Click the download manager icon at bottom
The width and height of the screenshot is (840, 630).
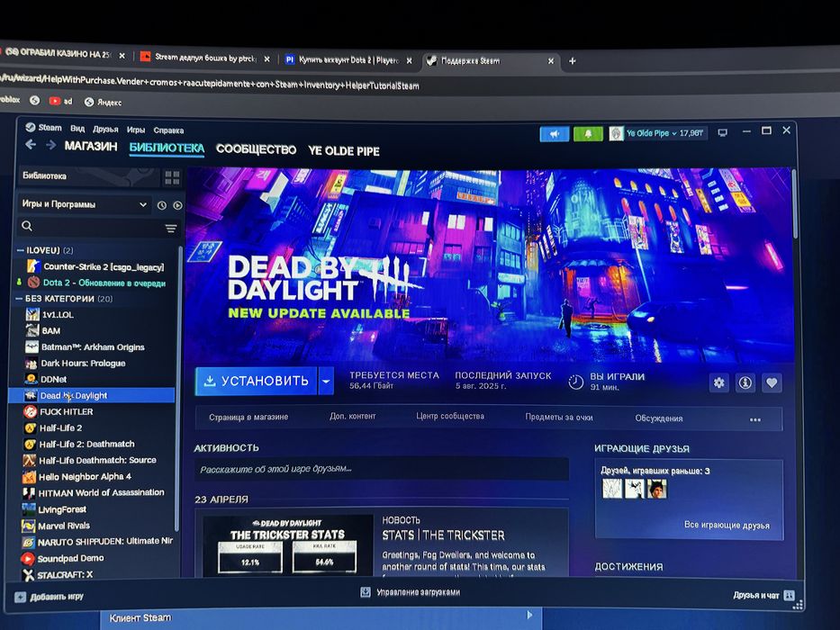point(366,592)
